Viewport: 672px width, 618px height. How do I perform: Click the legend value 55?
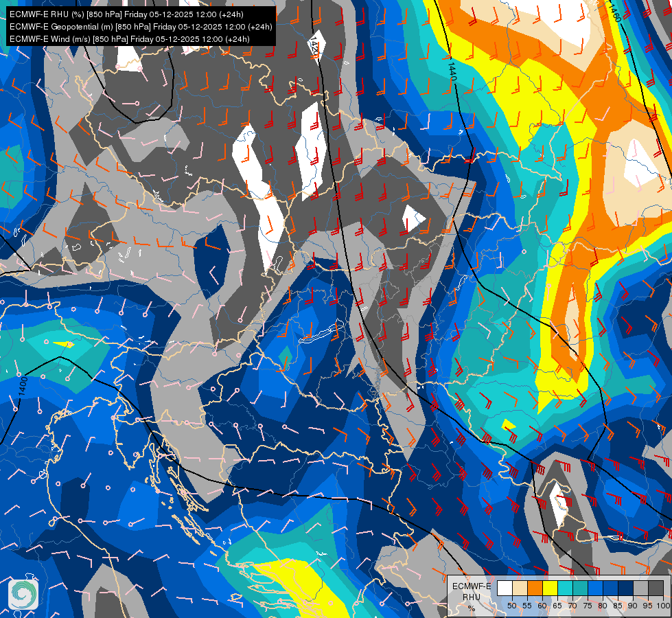click(527, 606)
